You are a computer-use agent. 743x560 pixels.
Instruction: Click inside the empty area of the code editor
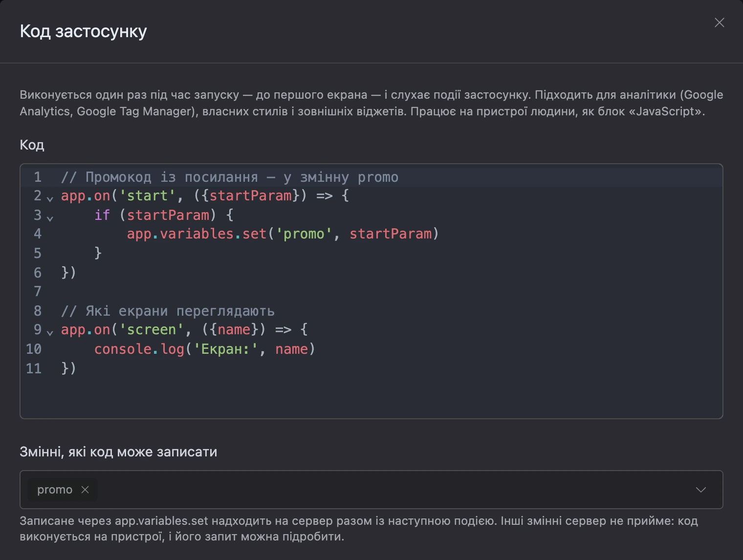[x=371, y=396]
